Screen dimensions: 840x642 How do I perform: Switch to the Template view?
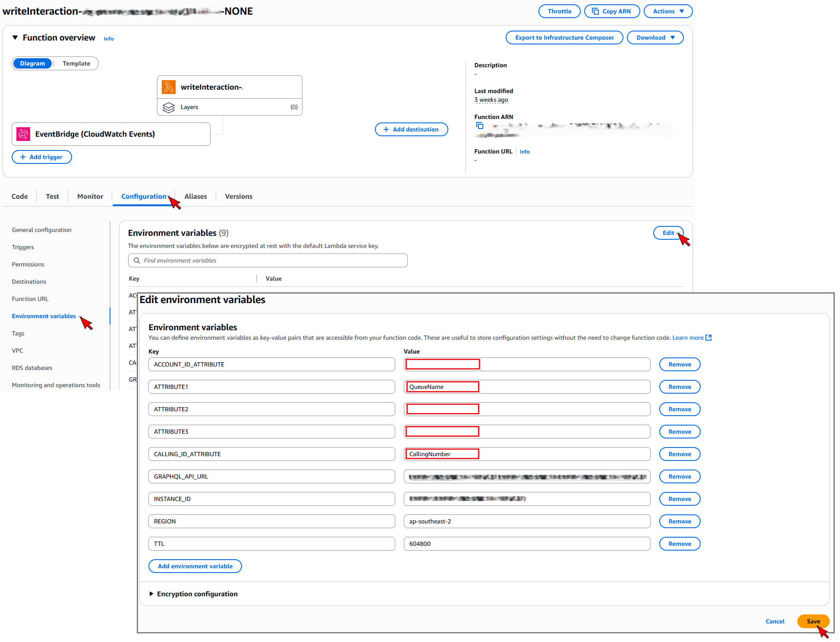coord(76,63)
